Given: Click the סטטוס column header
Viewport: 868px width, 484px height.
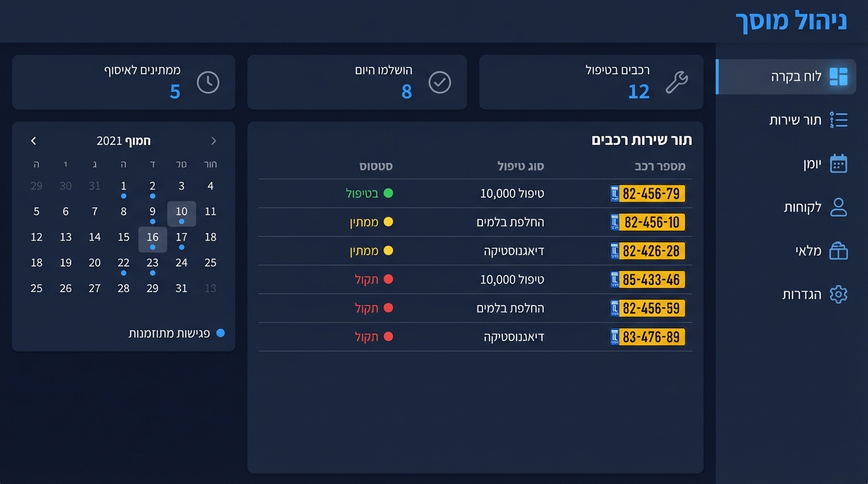Looking at the screenshot, I should tap(376, 166).
